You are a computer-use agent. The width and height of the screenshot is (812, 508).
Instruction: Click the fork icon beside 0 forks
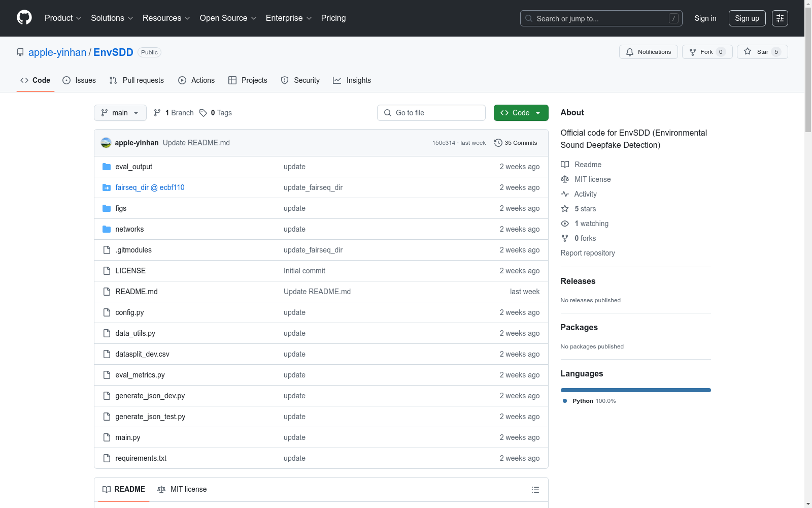[x=565, y=238]
